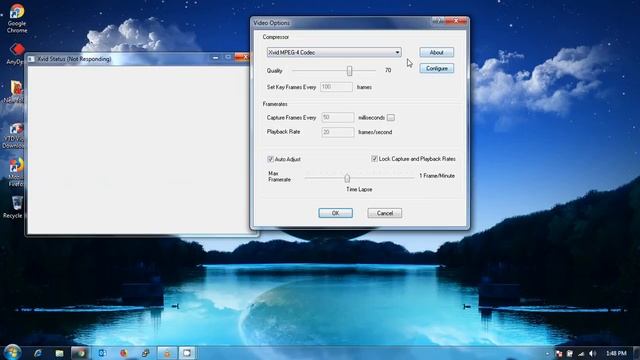Toggle the Auto Adjust checkbox
The height and width of the screenshot is (360, 640).
[x=270, y=159]
